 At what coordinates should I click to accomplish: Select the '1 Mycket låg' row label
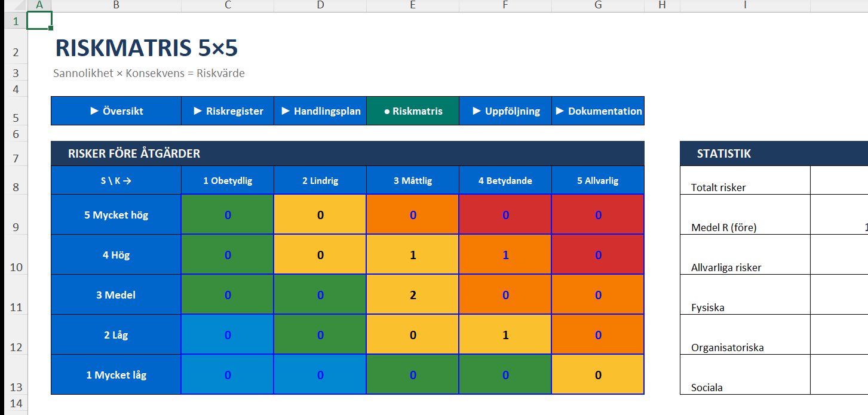(116, 374)
